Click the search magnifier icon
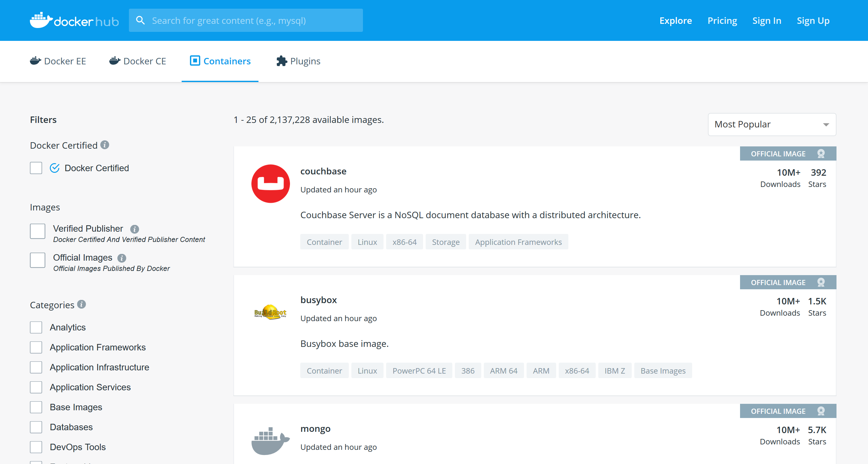This screenshot has width=868, height=464. click(140, 21)
